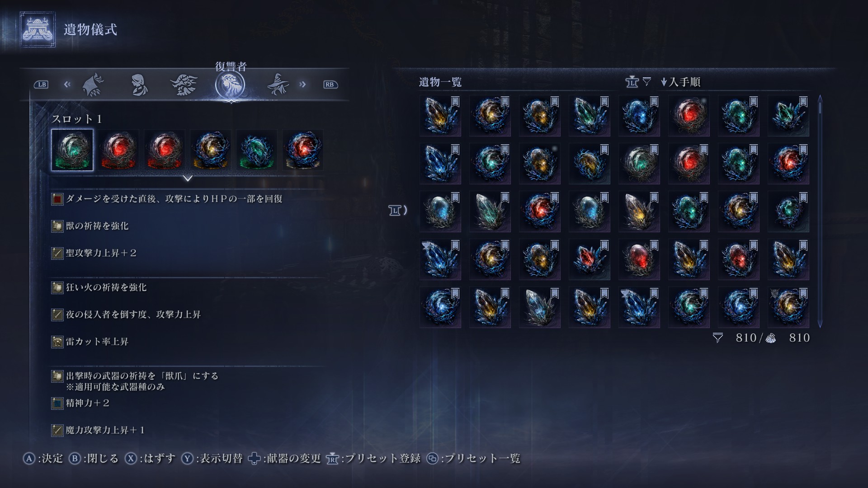Advance to next character with right chevrons

(x=302, y=84)
